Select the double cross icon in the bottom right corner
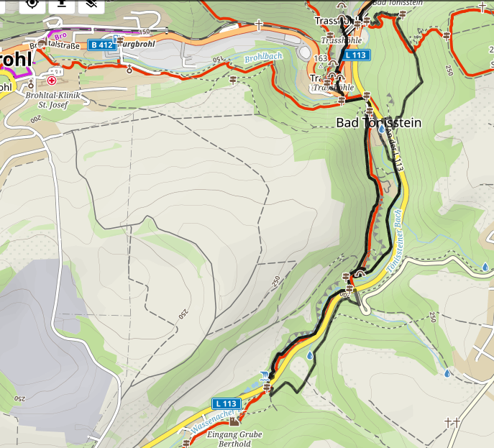The width and height of the screenshot is (494, 448). (452, 423)
